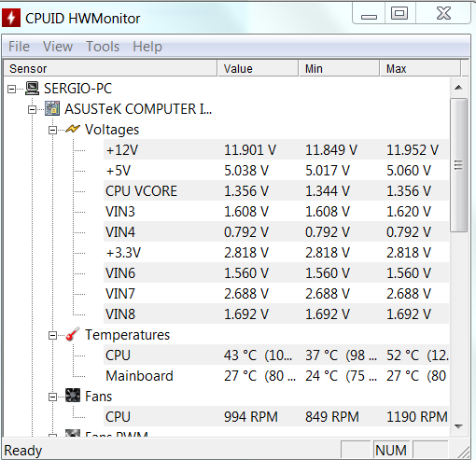
Task: Select the CPU VCORE row
Action: click(x=276, y=190)
